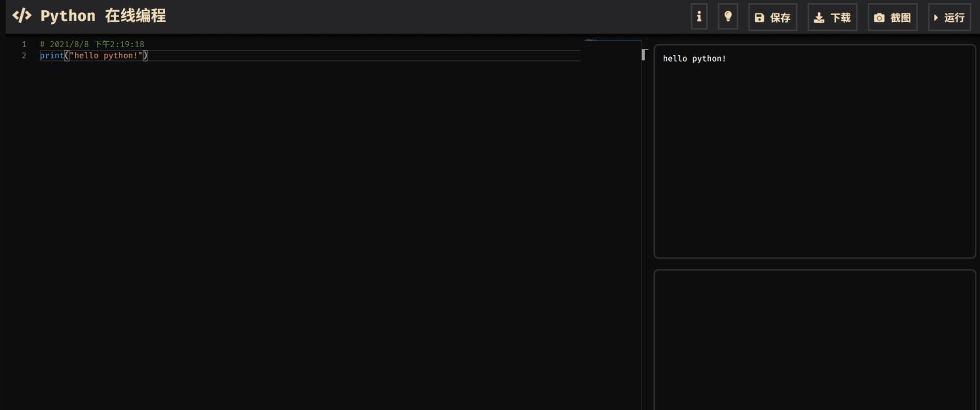Click the empty lower output panel
This screenshot has width=980, height=410.
tap(815, 340)
